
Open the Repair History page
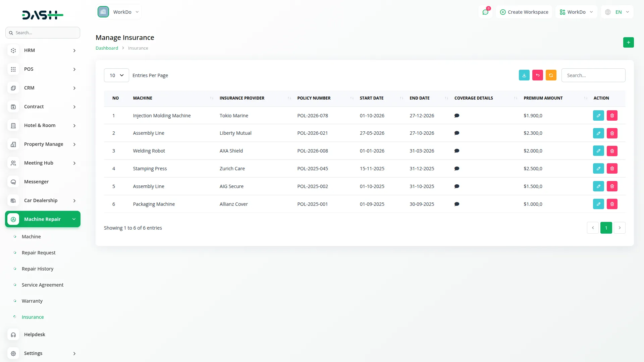click(37, 268)
